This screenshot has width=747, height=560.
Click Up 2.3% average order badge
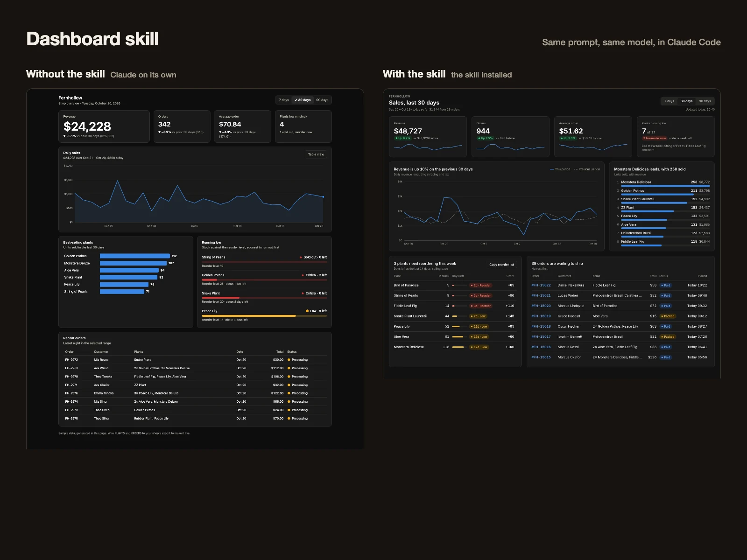tap(568, 138)
